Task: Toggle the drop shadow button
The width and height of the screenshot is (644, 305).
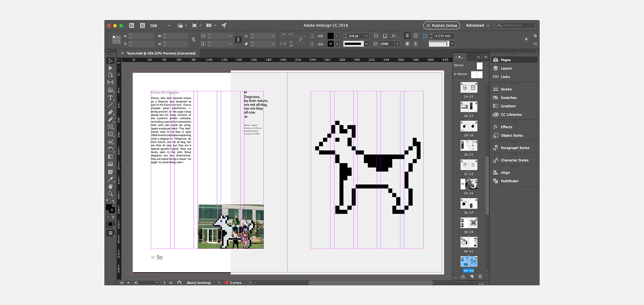Action: click(385, 36)
